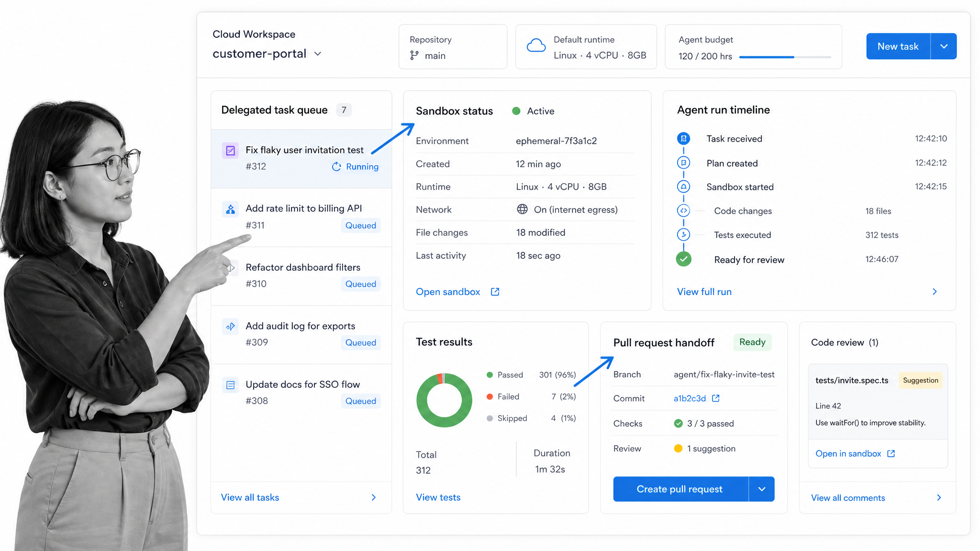Click the Fix flaky user invitation test task icon
The height and width of the screenshot is (551, 980).
pos(230,151)
